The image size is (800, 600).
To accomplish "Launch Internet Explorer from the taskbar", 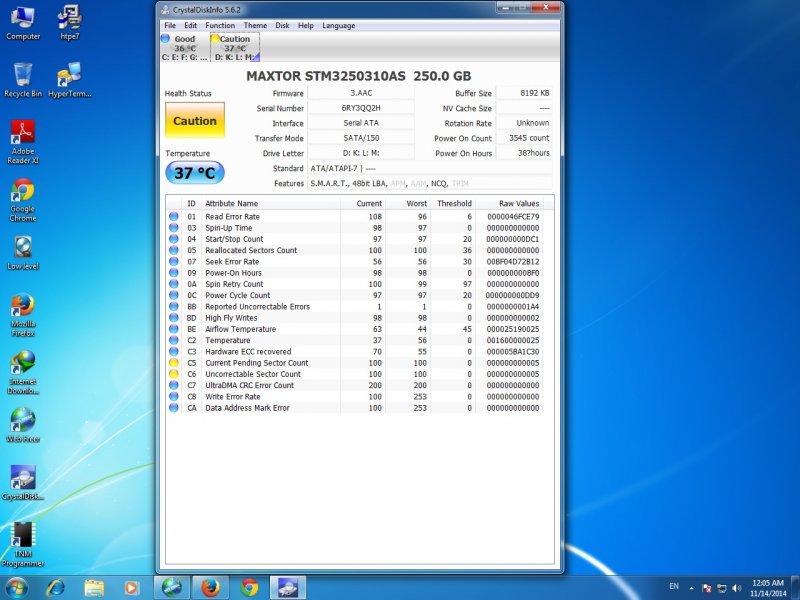I will [55, 588].
